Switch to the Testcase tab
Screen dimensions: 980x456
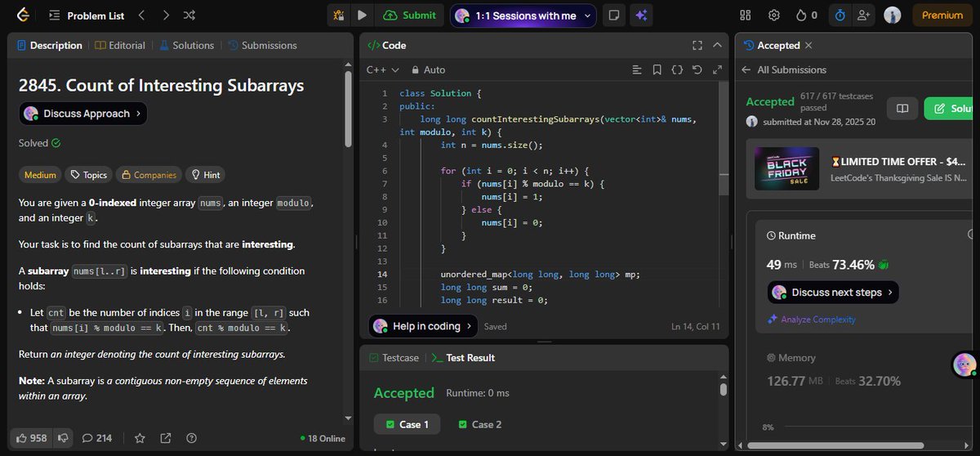point(394,358)
